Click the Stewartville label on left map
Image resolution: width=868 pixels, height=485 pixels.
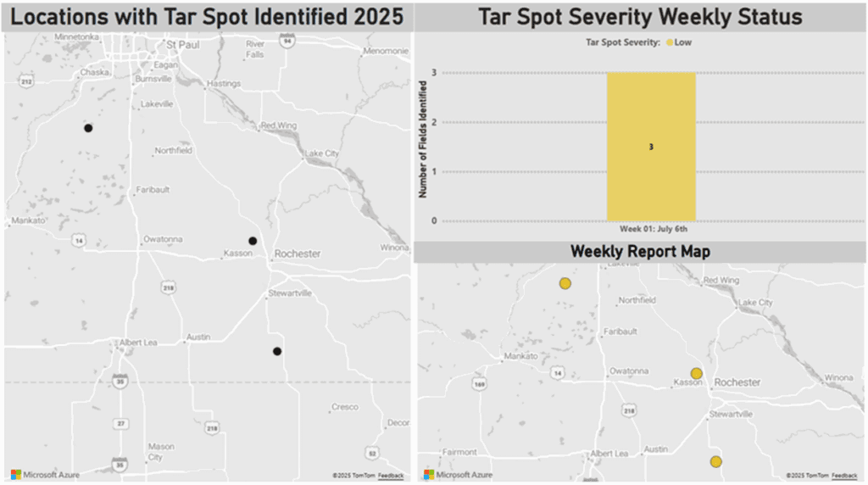pos(290,293)
